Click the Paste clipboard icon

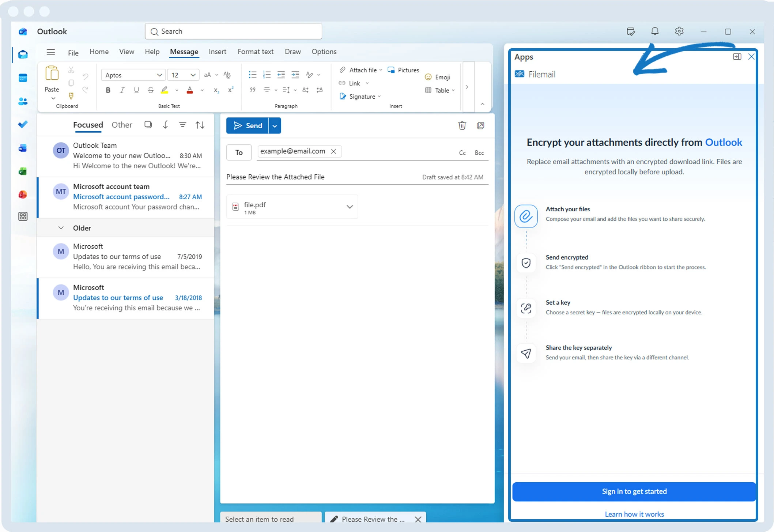52,74
